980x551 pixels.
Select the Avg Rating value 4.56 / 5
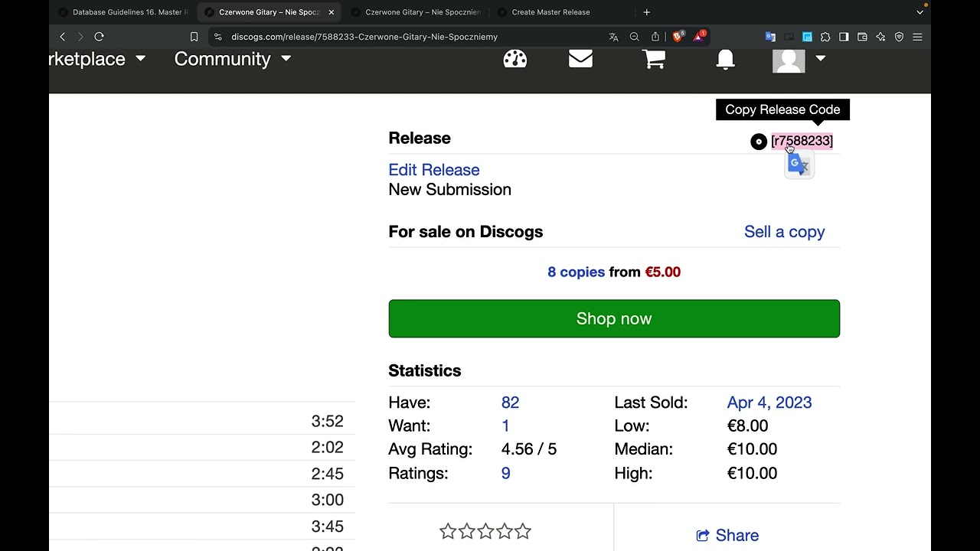pos(529,449)
